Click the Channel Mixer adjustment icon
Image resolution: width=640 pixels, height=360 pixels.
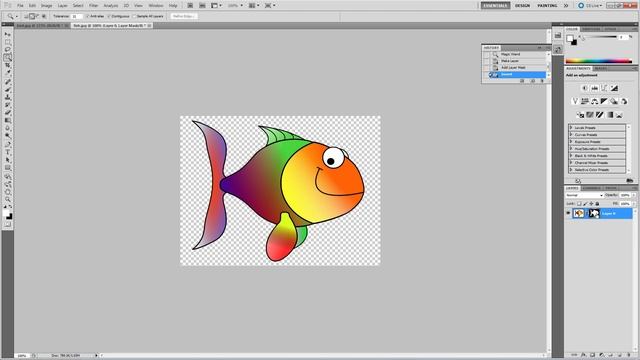(624, 101)
